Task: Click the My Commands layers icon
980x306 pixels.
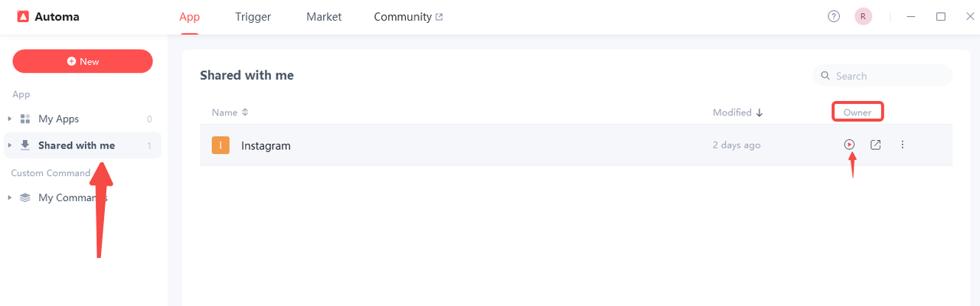Action: 25,197
